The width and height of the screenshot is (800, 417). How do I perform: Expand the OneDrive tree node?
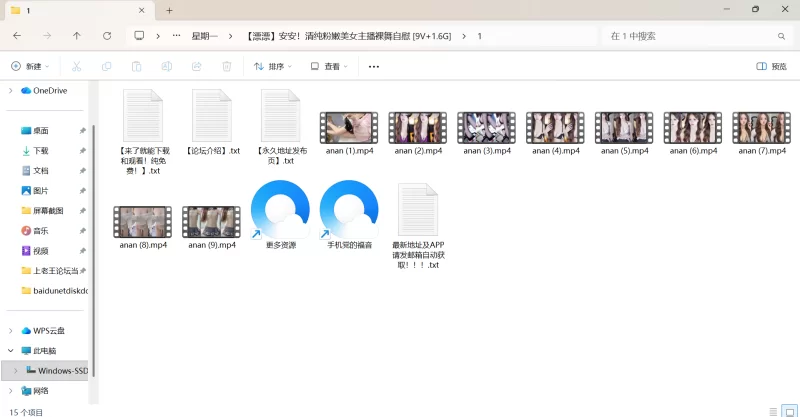(x=10, y=90)
